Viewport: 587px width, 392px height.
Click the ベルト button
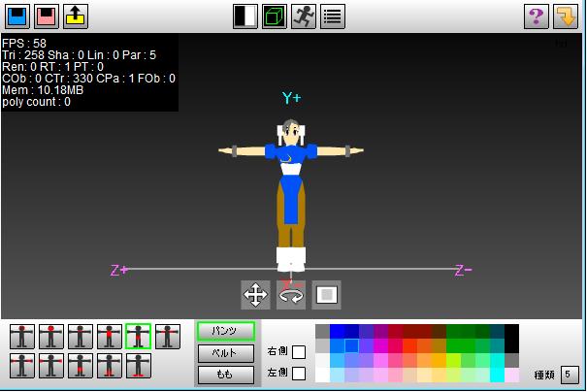(x=226, y=353)
